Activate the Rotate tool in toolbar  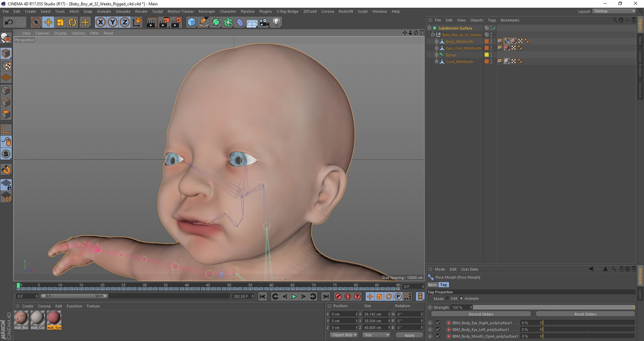coord(72,22)
